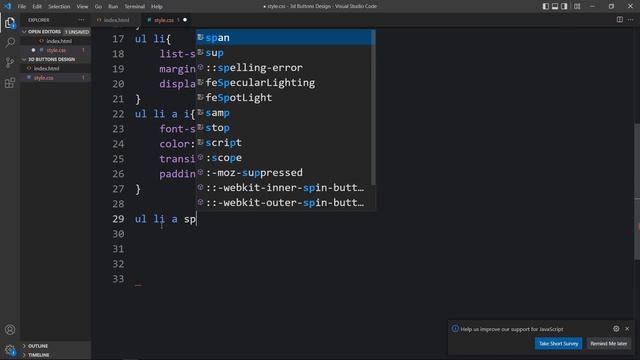Click the 1 unsaved badge in Open Editors
This screenshot has width=640, height=360.
pyautogui.click(x=77, y=31)
